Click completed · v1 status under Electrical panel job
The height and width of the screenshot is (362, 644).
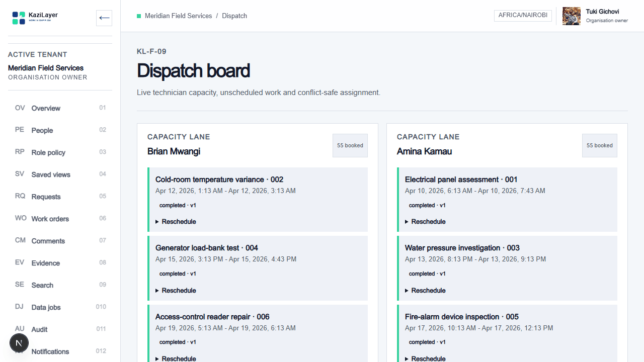pyautogui.click(x=427, y=205)
